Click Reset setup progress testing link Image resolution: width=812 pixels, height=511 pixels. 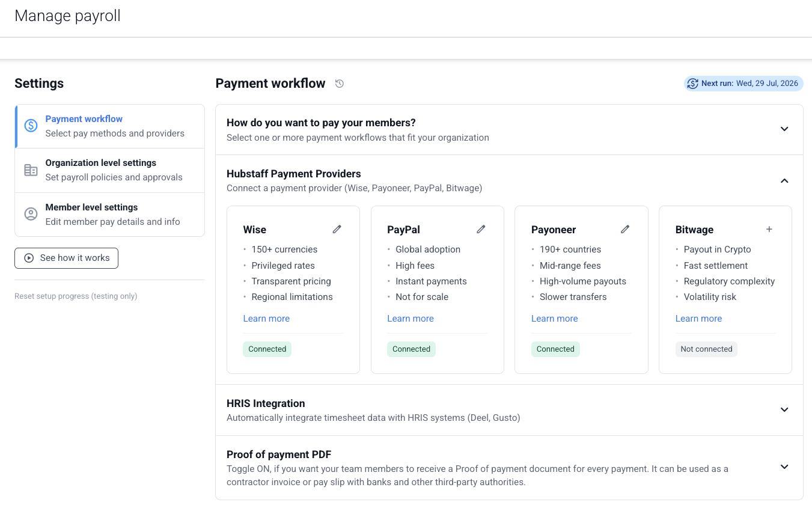pyautogui.click(x=76, y=296)
